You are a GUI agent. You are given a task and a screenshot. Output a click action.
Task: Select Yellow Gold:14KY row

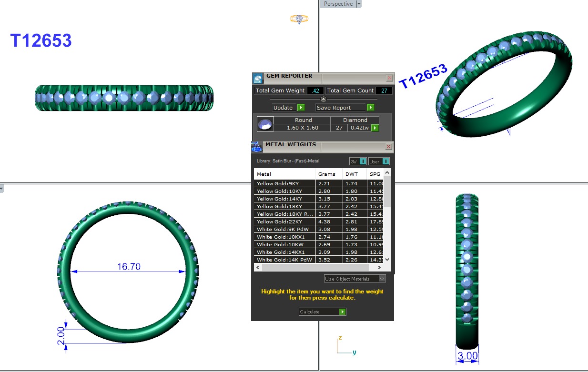[284, 199]
